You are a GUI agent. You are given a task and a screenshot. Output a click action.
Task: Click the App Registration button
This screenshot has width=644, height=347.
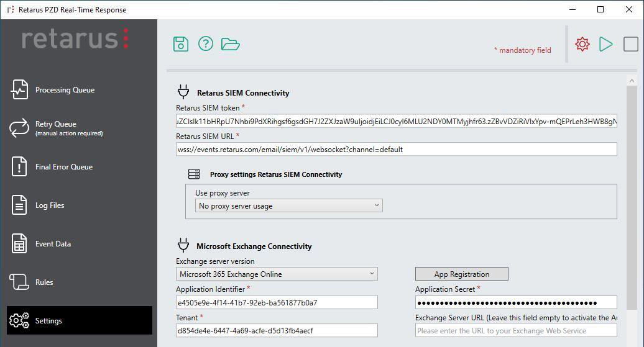(461, 274)
